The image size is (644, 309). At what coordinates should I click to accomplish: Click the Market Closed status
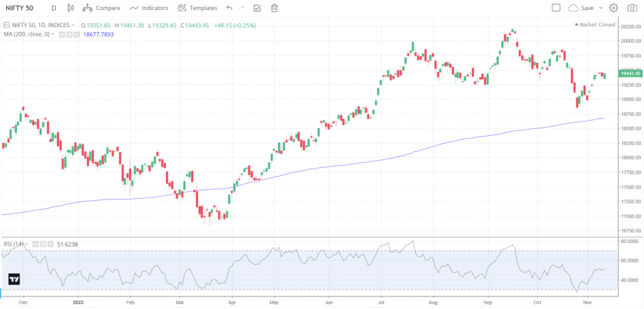[x=595, y=25]
